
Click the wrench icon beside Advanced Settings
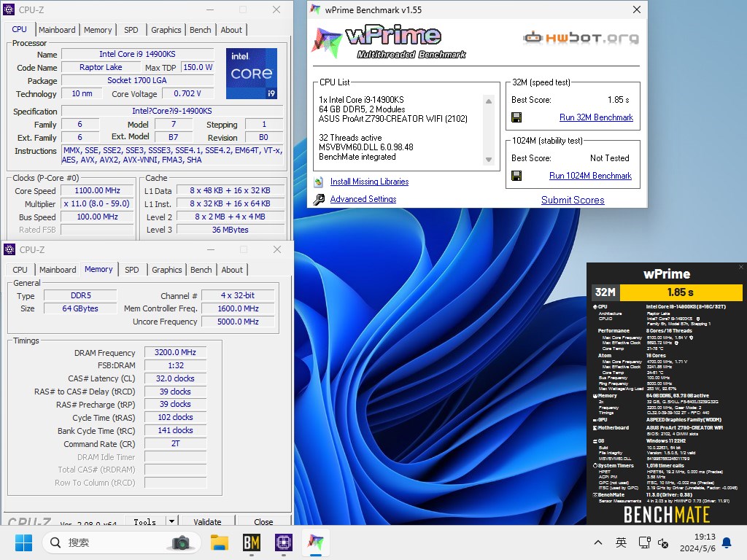[319, 199]
